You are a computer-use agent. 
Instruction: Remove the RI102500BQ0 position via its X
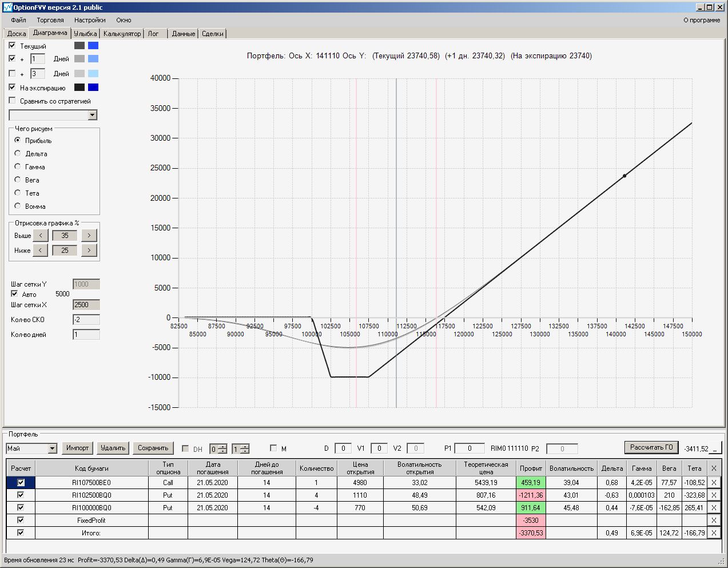tap(714, 495)
